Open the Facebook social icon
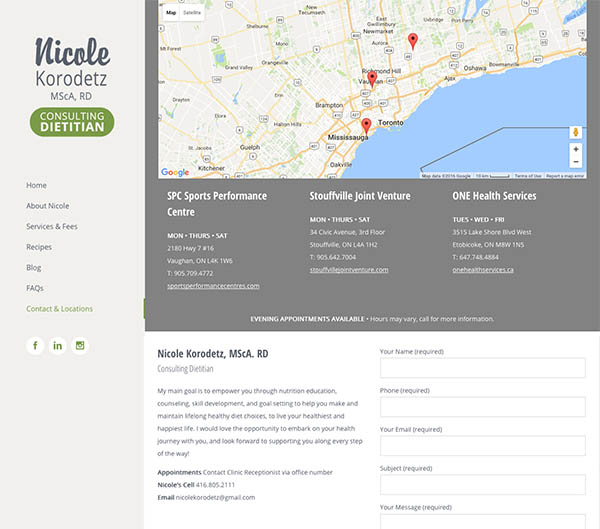 [x=35, y=346]
